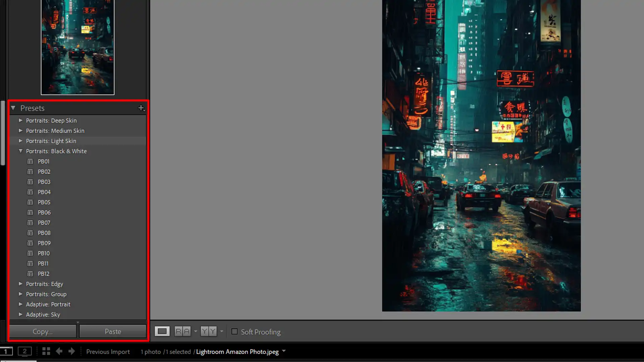Click the PB03 preset icon
Image resolution: width=644 pixels, height=362 pixels.
tap(30, 182)
